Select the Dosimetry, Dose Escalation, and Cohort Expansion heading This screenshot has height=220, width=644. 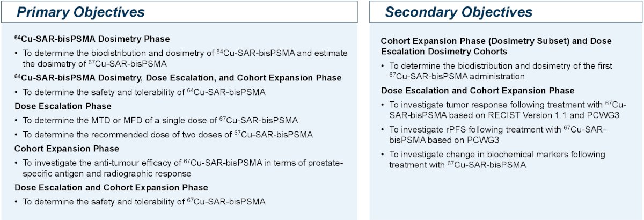coord(178,78)
